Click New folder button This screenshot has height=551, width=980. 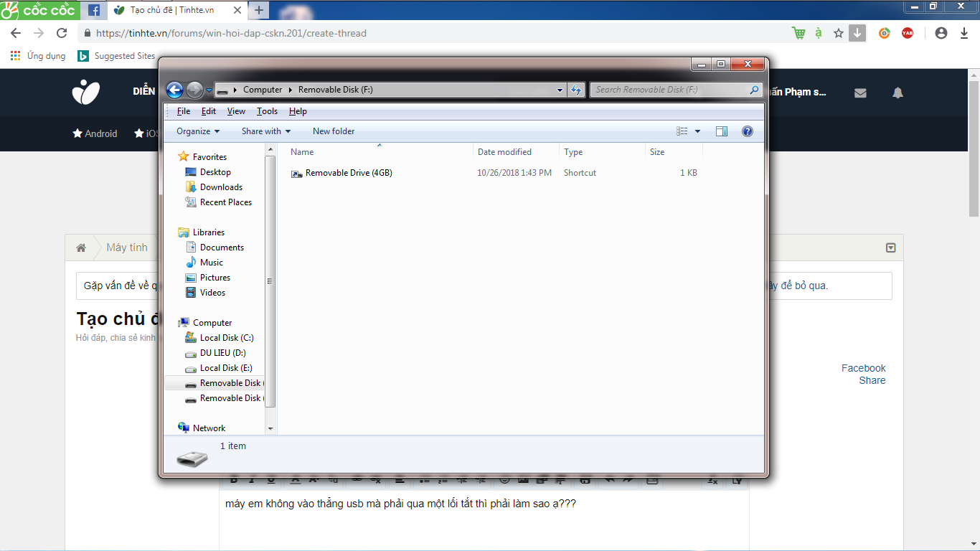tap(334, 131)
